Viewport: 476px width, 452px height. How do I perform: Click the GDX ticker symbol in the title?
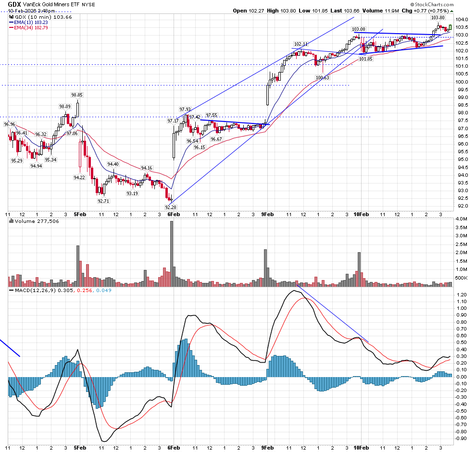point(14,4)
